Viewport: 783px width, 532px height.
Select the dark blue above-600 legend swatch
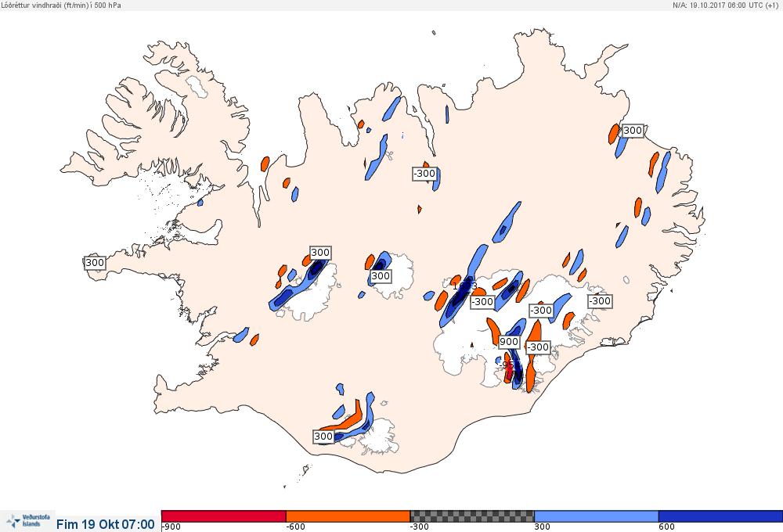tap(720, 516)
